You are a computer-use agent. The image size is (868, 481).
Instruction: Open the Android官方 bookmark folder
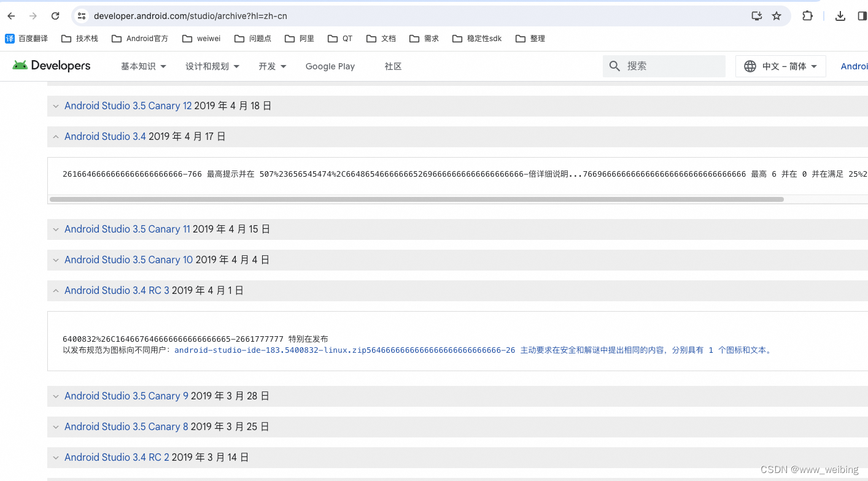click(x=140, y=39)
